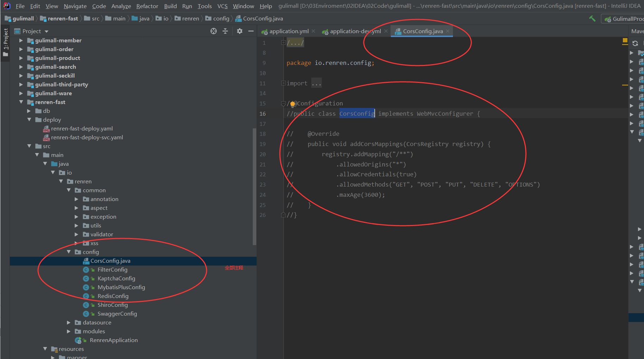The width and height of the screenshot is (644, 359).
Task: Expand the modules package
Action: (69, 331)
